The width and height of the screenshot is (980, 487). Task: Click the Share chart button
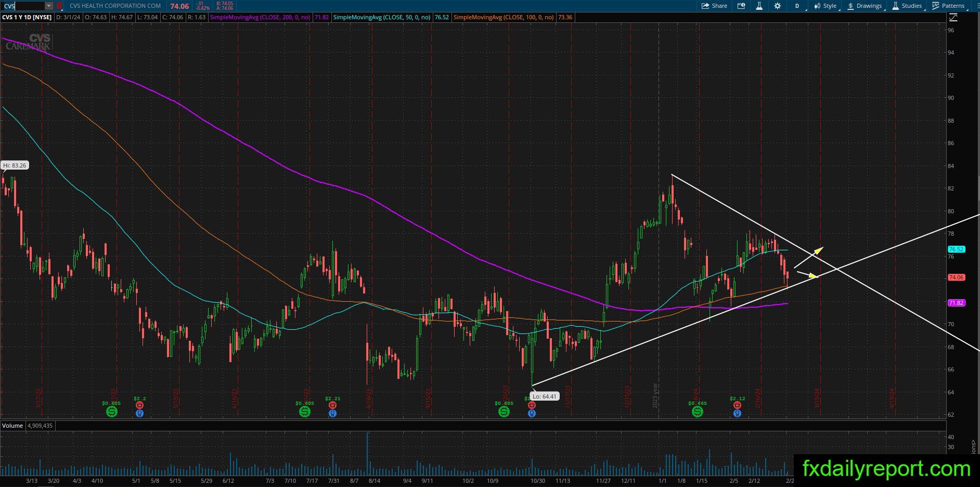point(714,6)
